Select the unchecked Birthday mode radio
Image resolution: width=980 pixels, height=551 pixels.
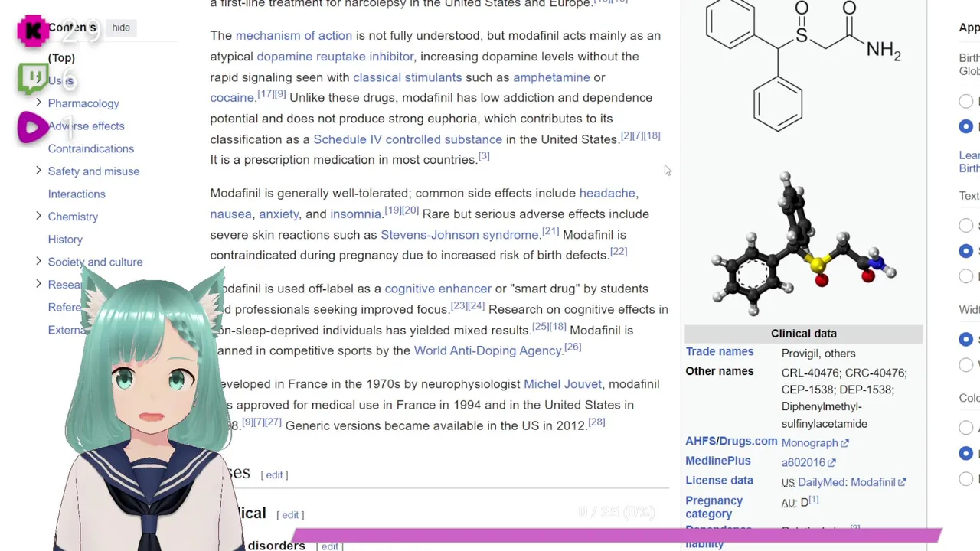(x=966, y=101)
